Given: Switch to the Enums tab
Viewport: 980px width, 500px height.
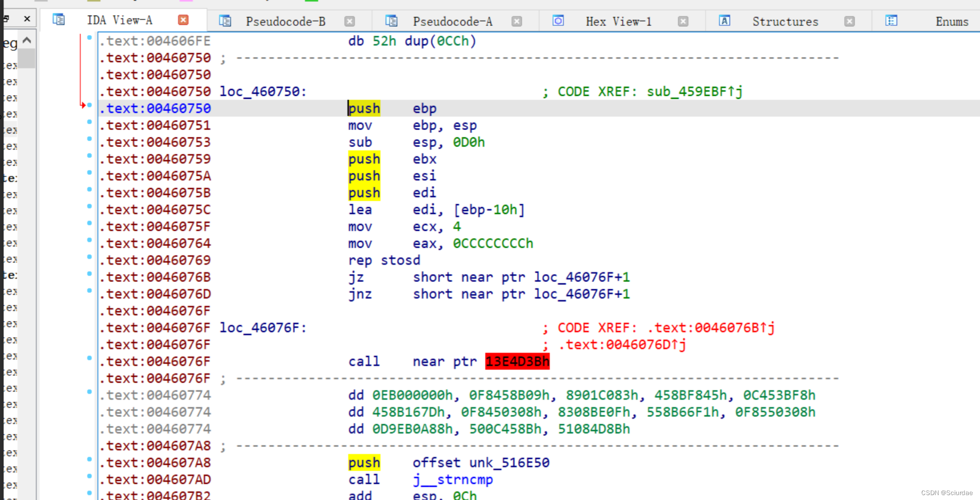Looking at the screenshot, I should click(x=952, y=21).
